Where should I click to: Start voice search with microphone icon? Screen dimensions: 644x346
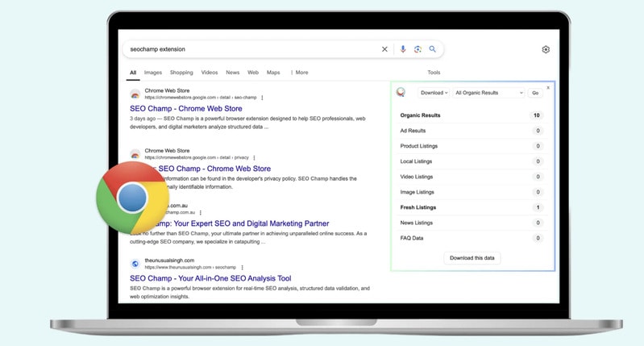[403, 49]
